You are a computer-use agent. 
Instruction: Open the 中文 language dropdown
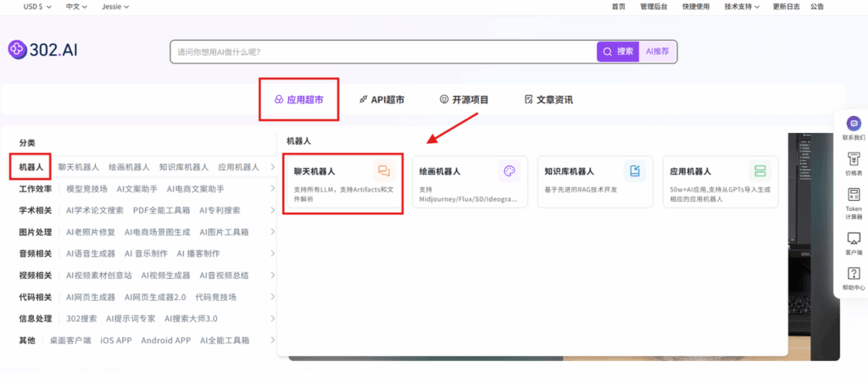tap(77, 7)
